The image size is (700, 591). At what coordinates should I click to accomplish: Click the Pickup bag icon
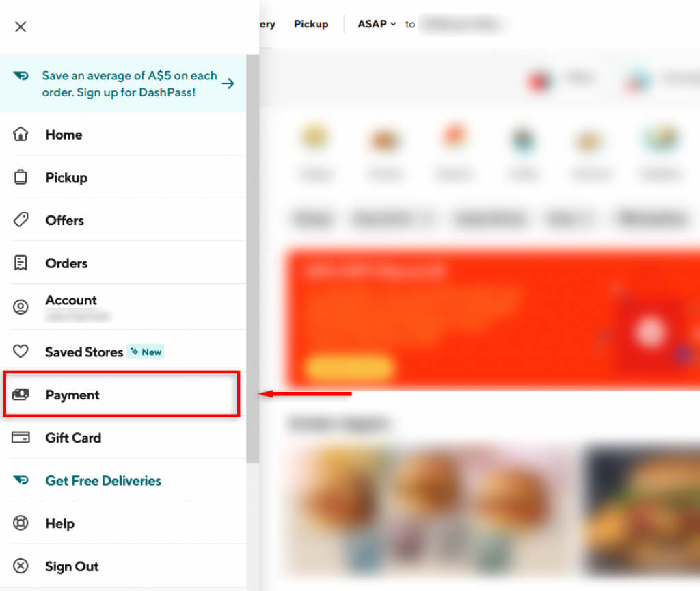coord(21,177)
